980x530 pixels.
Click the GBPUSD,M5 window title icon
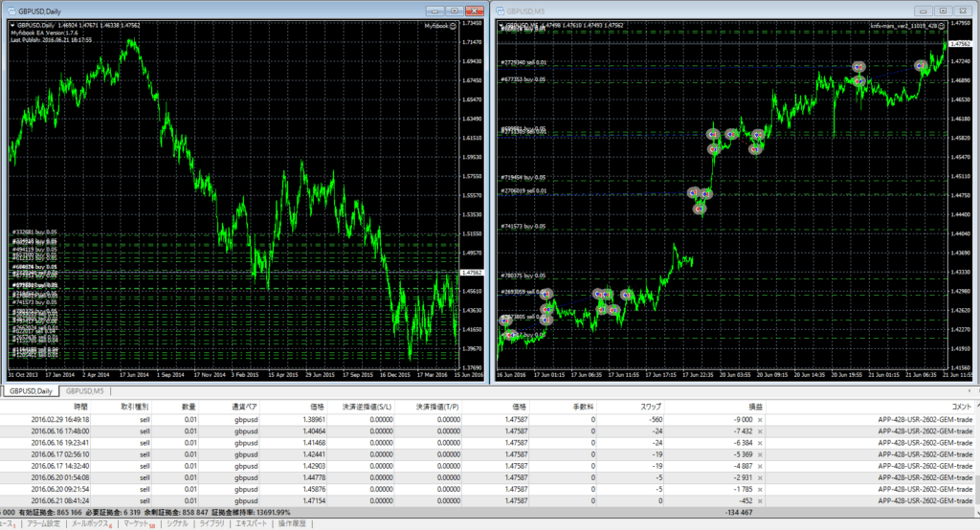[500, 9]
